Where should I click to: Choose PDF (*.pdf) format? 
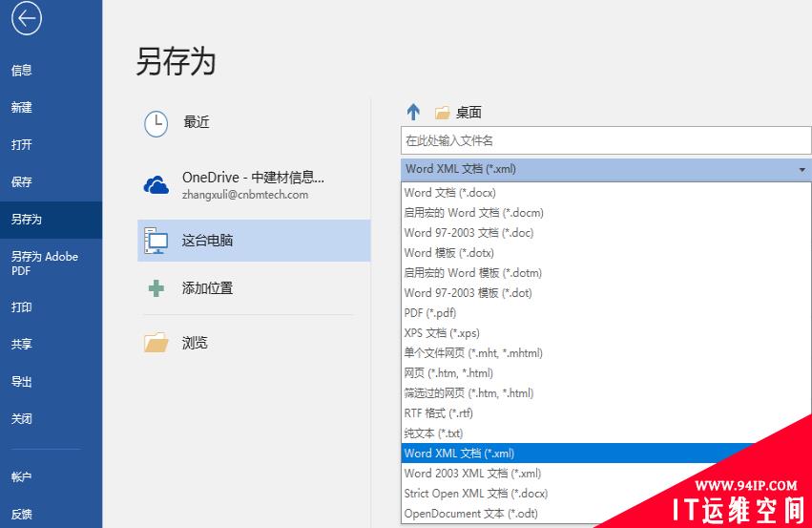[606, 313]
